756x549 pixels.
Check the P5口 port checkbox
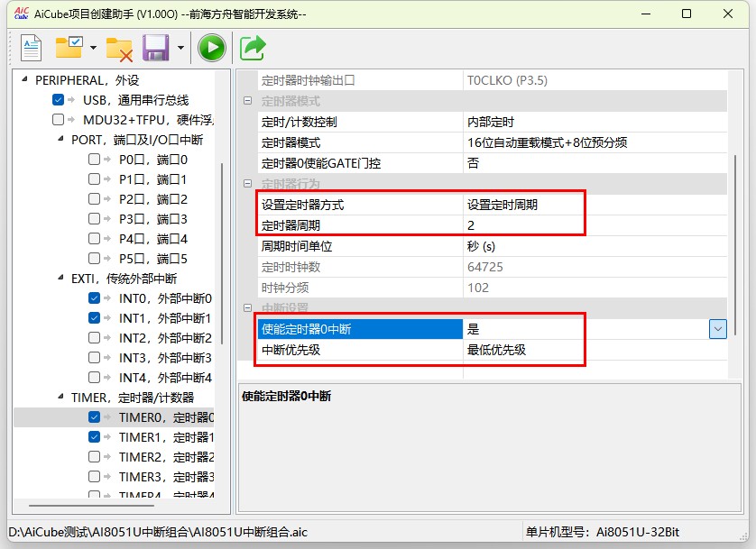click(x=95, y=259)
